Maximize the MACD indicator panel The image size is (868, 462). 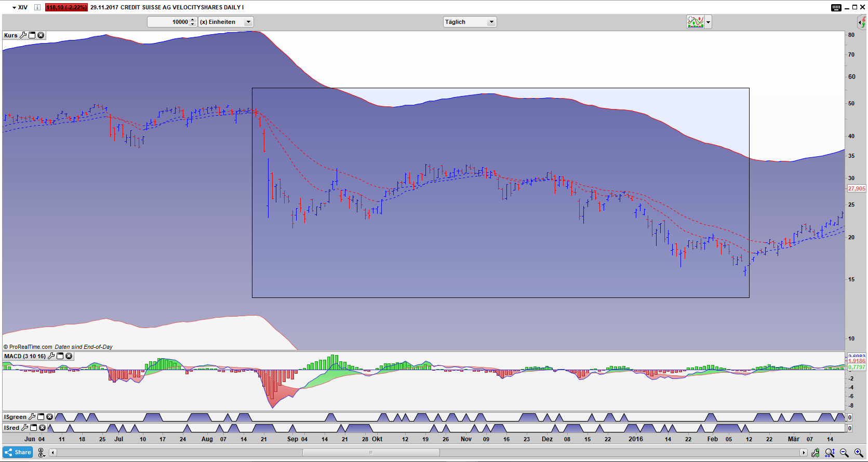click(60, 356)
